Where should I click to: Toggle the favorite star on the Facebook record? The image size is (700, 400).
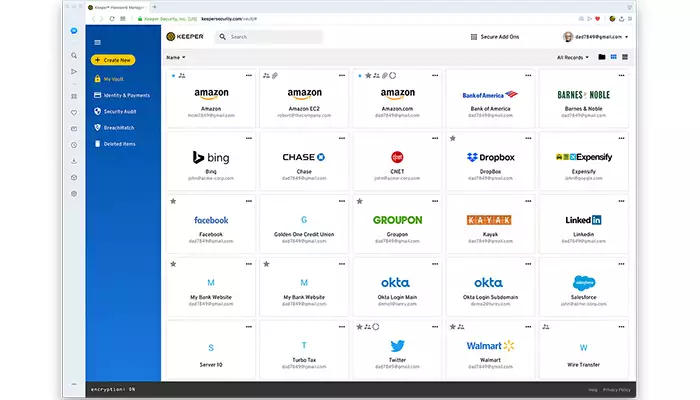click(x=173, y=201)
